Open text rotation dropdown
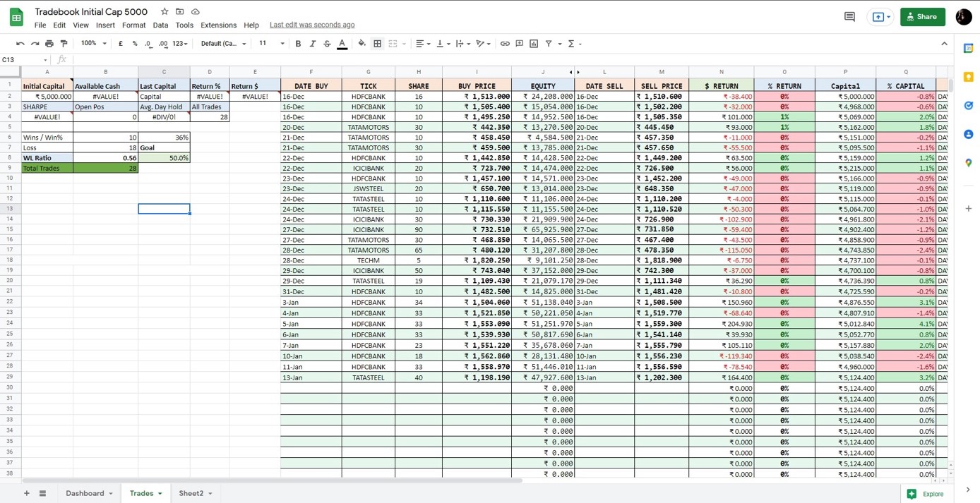Screen dimensions: 980x503 coord(484,44)
